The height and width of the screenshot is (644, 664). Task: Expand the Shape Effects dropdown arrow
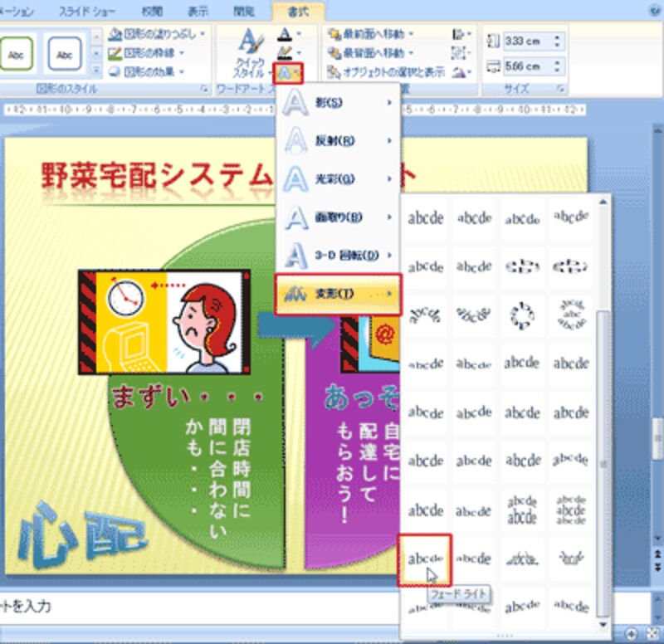pos(182,72)
